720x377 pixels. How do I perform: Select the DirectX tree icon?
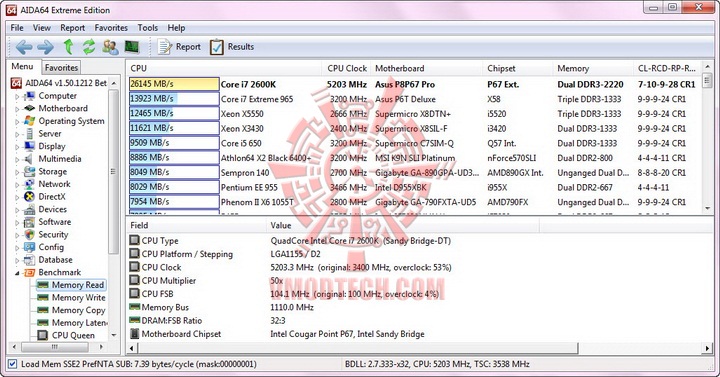coord(29,197)
